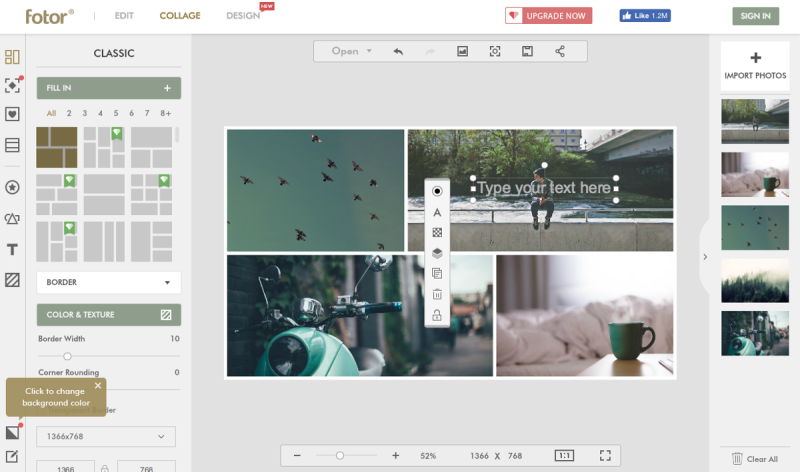Open the Stickers star icon in sidebar

[12, 187]
